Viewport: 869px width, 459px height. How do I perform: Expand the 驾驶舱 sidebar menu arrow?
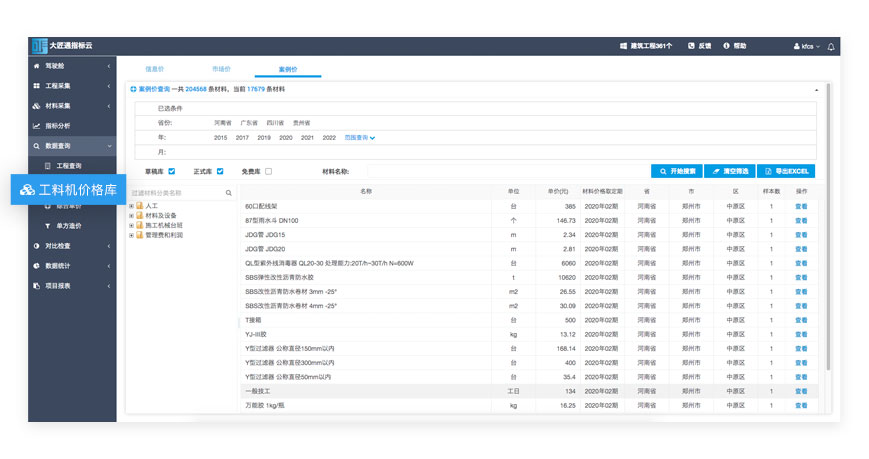coord(109,66)
